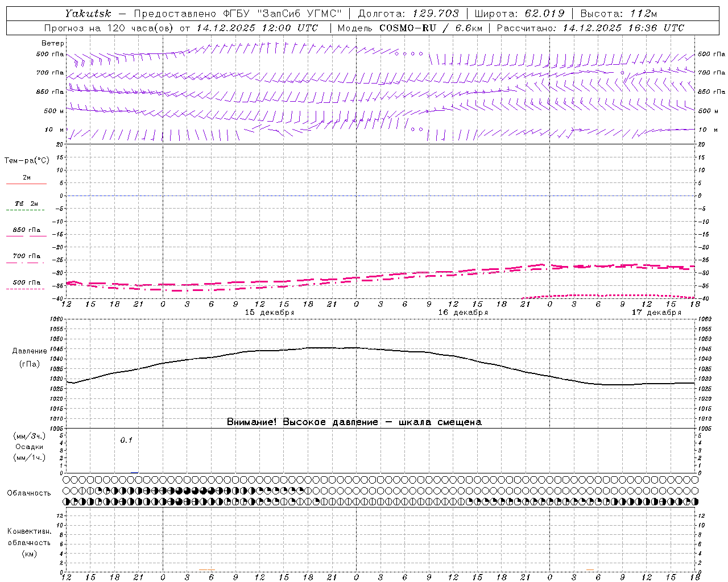
Task: Click 'Внимание! Высокое давление' warning text
Action: tap(302, 422)
